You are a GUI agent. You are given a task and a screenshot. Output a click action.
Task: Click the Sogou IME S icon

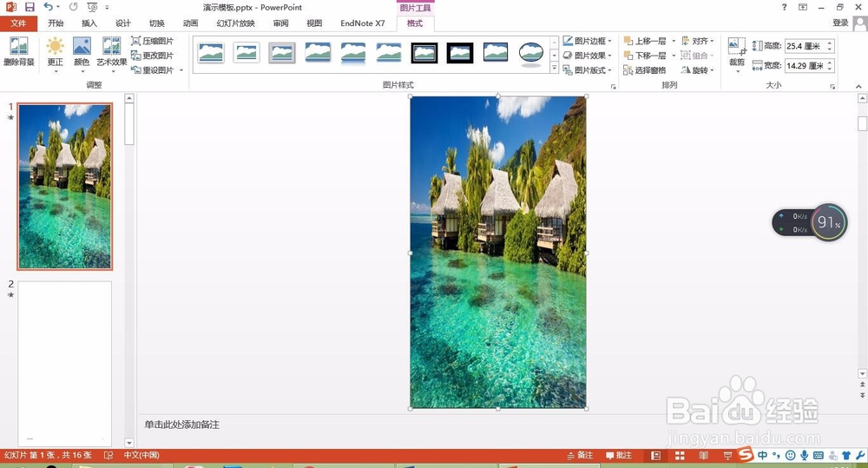pos(746,454)
